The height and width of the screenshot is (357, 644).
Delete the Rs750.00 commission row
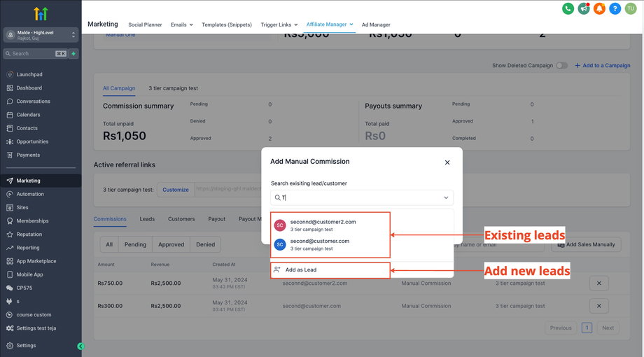599,283
